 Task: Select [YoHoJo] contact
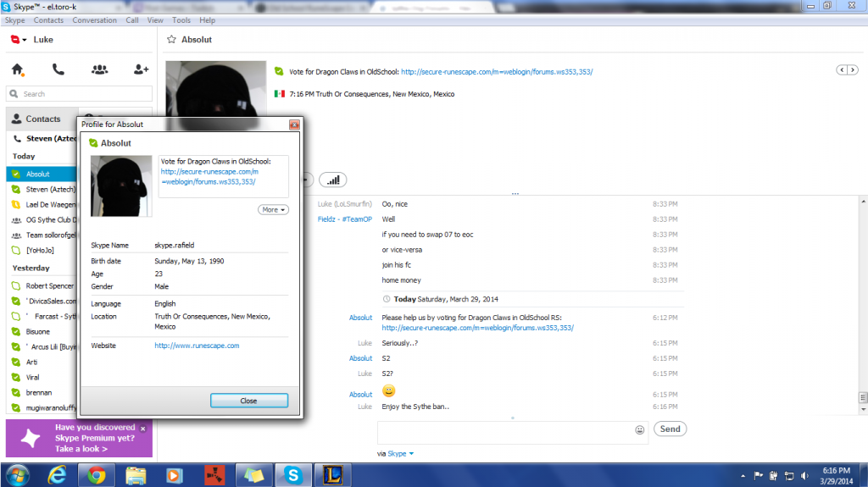(x=42, y=250)
